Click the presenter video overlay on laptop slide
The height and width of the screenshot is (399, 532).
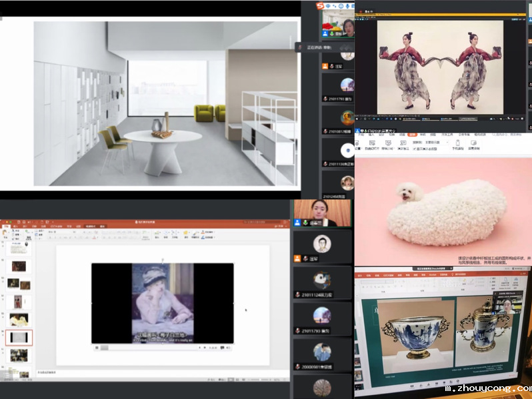(507, 304)
